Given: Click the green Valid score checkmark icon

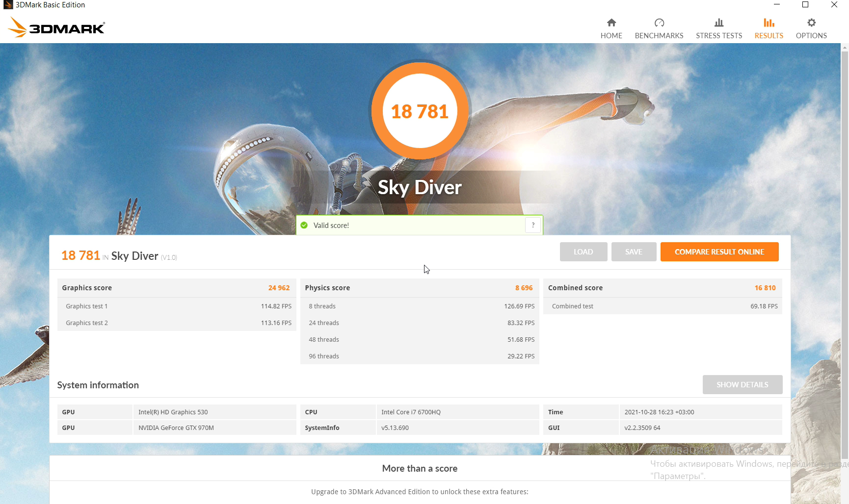Looking at the screenshot, I should click(304, 226).
